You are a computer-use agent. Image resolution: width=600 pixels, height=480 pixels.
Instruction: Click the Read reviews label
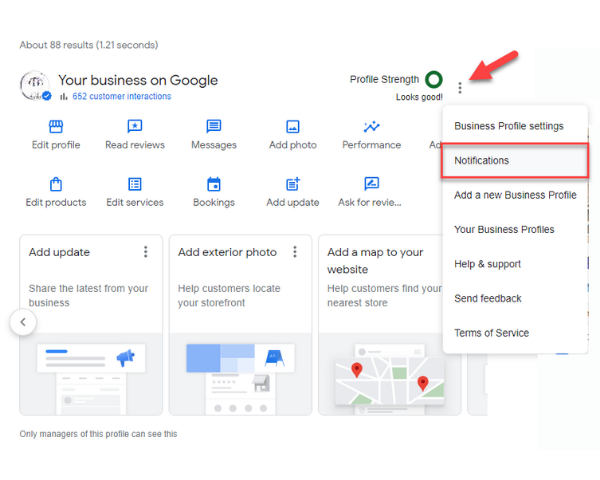click(135, 145)
